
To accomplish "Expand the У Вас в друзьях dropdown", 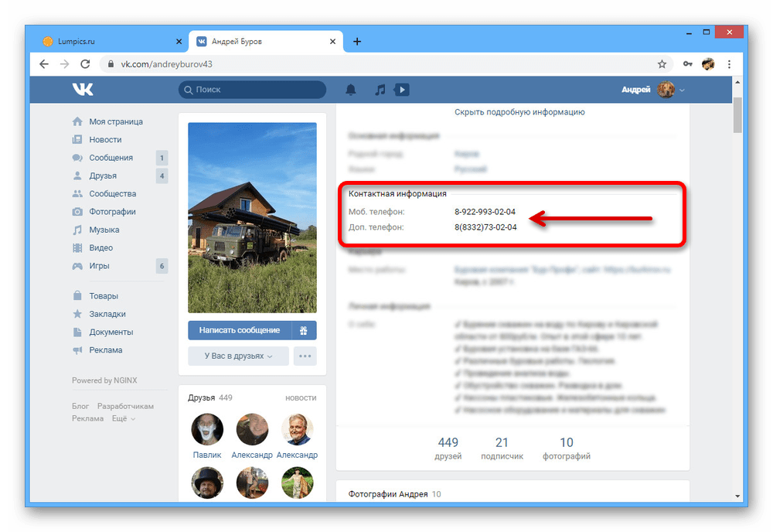I will [238, 356].
